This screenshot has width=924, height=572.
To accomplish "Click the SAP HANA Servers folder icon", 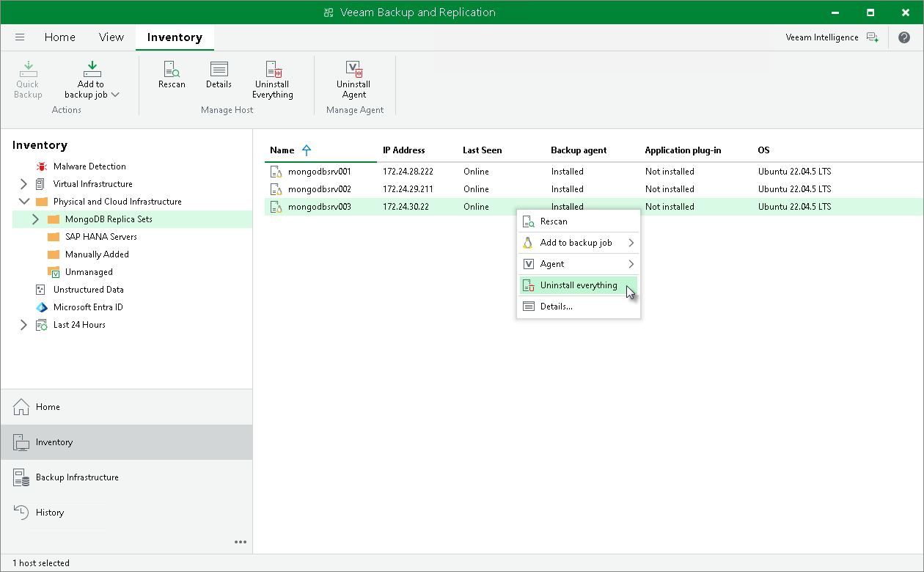I will pos(53,237).
